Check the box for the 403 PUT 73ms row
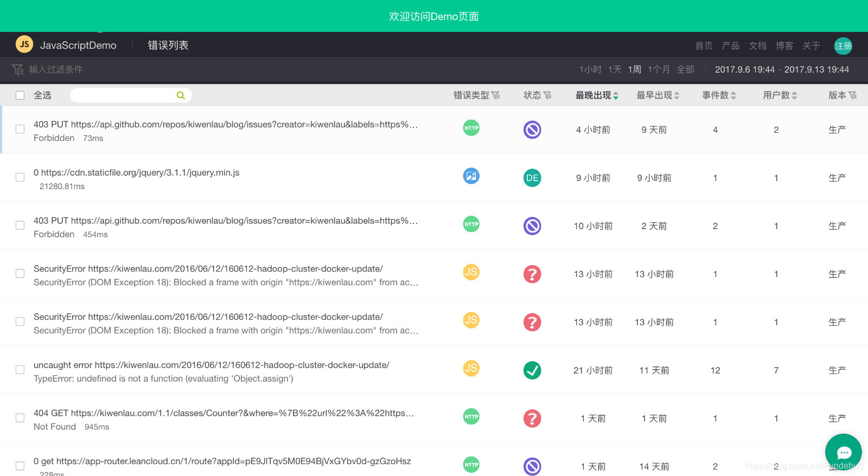 coord(20,129)
